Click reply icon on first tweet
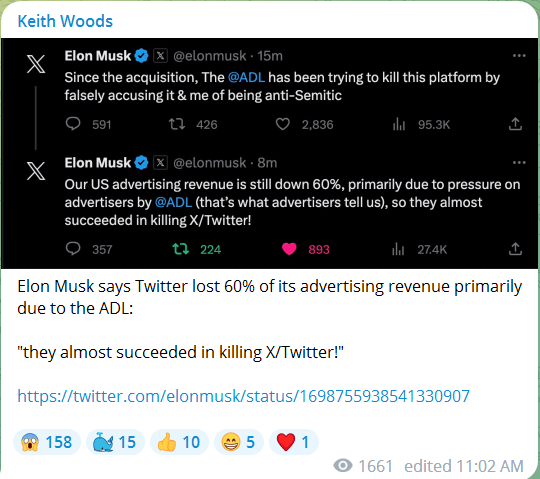Screen dimensions: 540x479 tap(73, 124)
